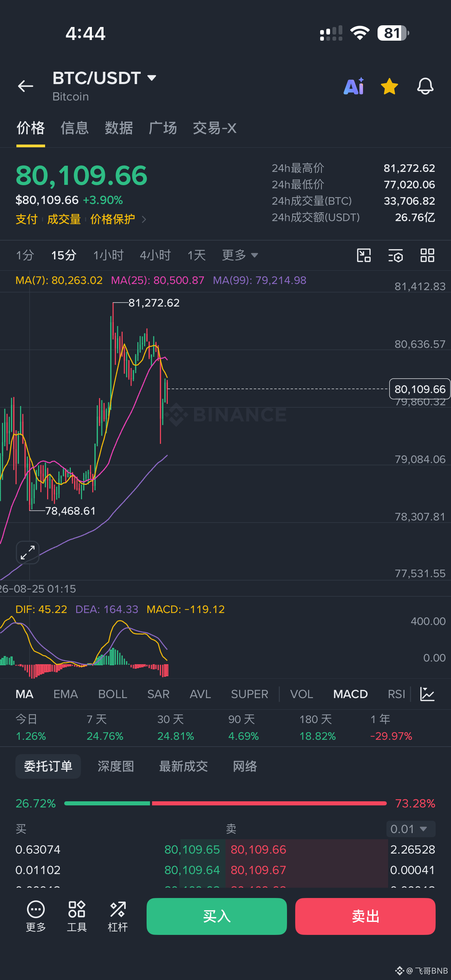Open the 支付 tag link
The width and height of the screenshot is (451, 980).
coord(27,219)
